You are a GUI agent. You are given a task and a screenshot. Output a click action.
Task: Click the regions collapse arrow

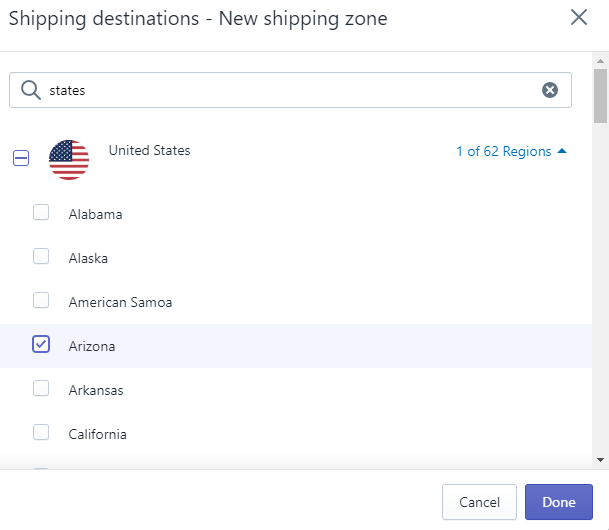tap(562, 152)
